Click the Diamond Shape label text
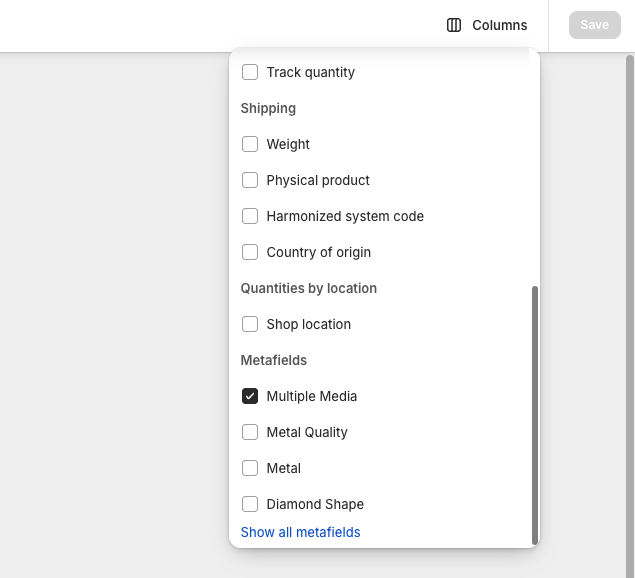635x578 pixels. click(x=315, y=504)
